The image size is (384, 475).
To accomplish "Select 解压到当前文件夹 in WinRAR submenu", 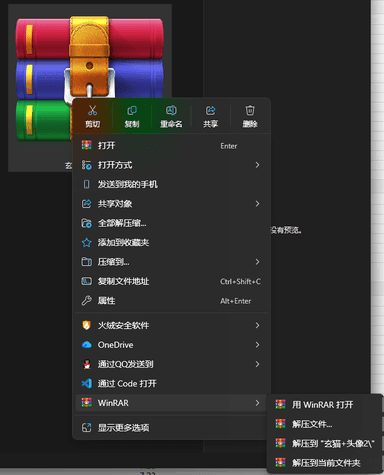I will pos(325,463).
